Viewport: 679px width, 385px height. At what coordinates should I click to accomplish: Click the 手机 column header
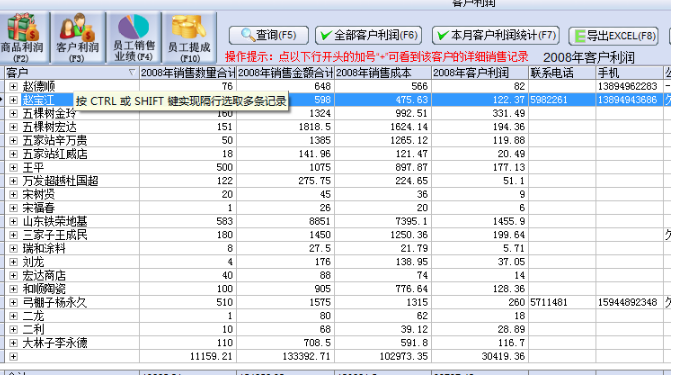pos(630,73)
